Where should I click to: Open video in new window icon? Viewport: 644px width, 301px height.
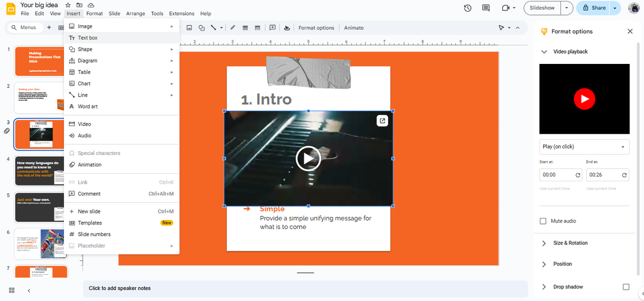[382, 120]
